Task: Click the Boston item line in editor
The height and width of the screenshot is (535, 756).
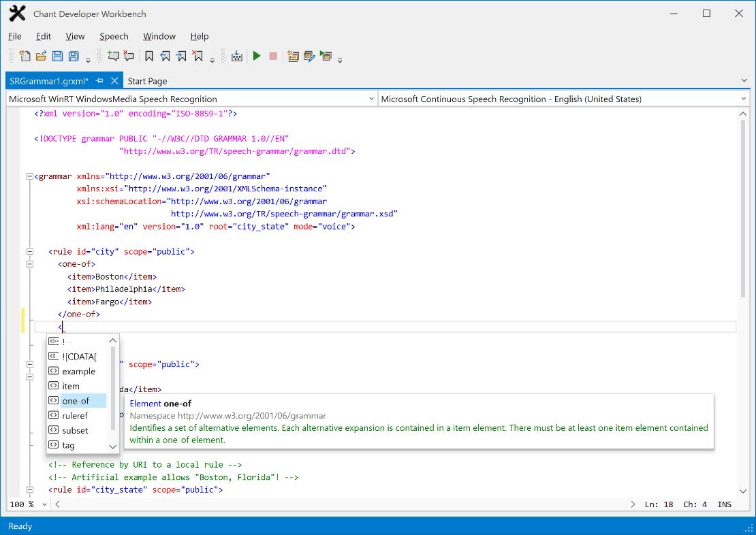Action: (x=112, y=276)
